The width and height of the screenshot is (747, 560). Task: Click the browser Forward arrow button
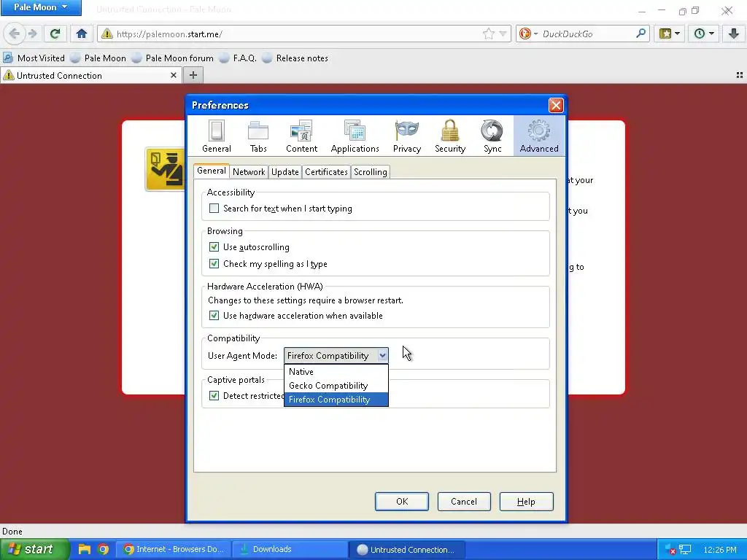(32, 34)
